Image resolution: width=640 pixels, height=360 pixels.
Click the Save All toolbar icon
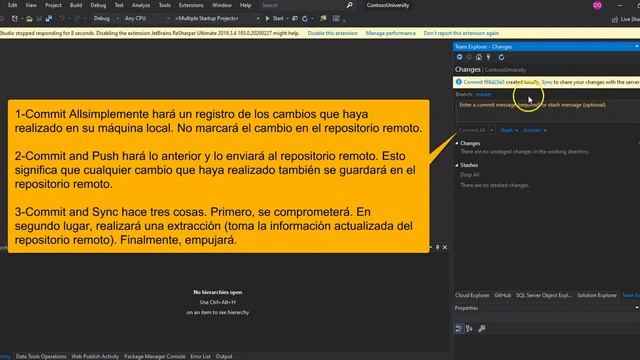coord(49,19)
